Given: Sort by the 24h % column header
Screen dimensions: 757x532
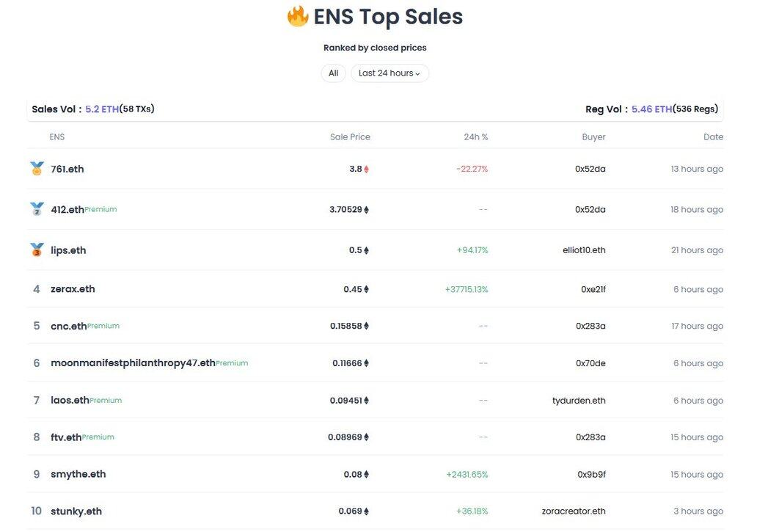Looking at the screenshot, I should tap(475, 136).
